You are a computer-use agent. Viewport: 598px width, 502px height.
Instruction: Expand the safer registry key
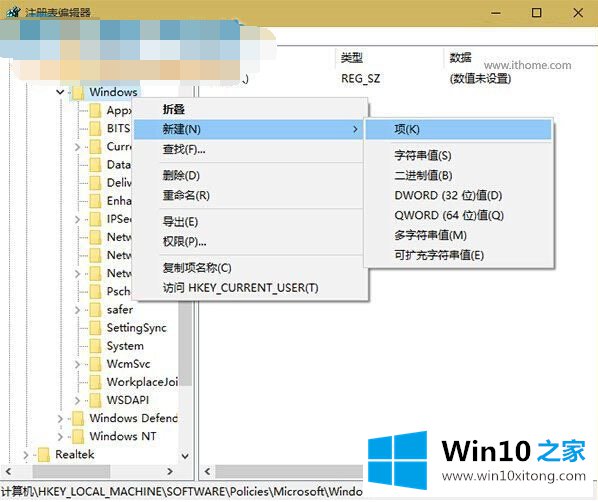tap(77, 310)
